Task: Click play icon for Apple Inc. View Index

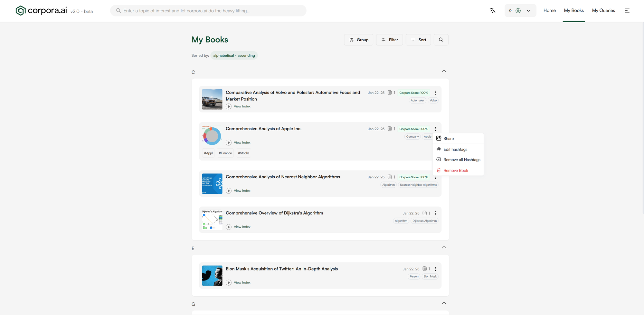Action: click(229, 143)
